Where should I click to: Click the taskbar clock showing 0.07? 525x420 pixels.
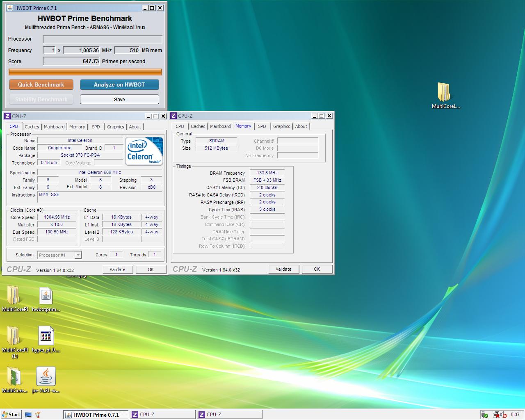(515, 415)
